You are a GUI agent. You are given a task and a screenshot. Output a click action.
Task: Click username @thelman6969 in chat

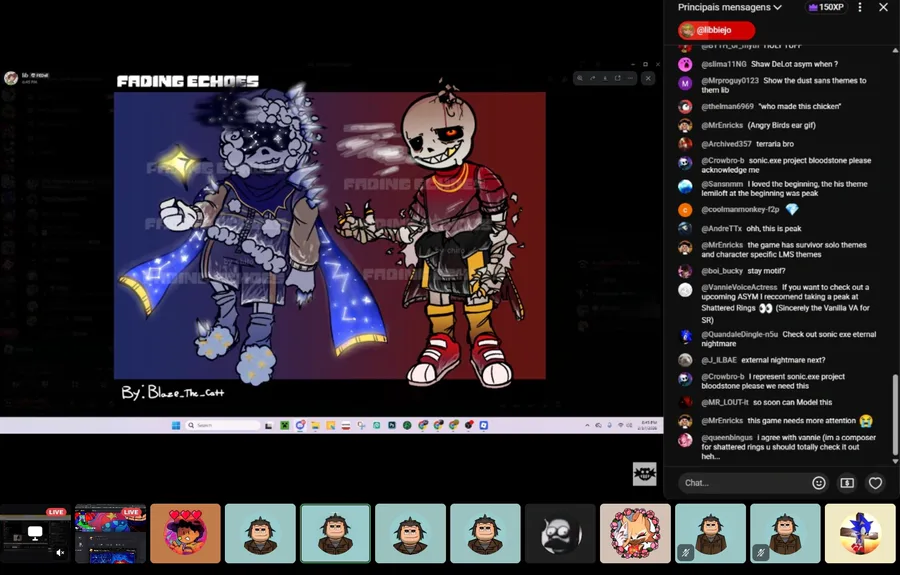727,107
